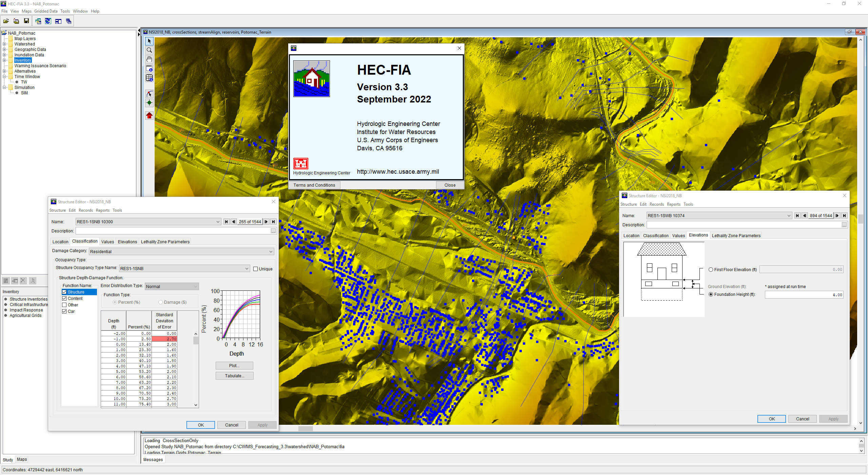Click Close in the About dialog
868x475 pixels.
pos(450,185)
